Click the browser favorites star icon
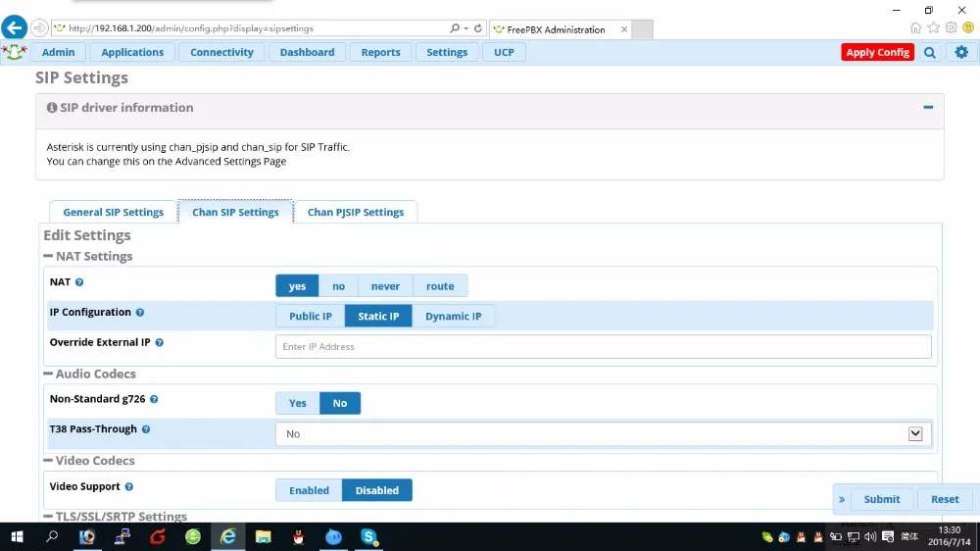This screenshot has width=980, height=551. coord(933,27)
